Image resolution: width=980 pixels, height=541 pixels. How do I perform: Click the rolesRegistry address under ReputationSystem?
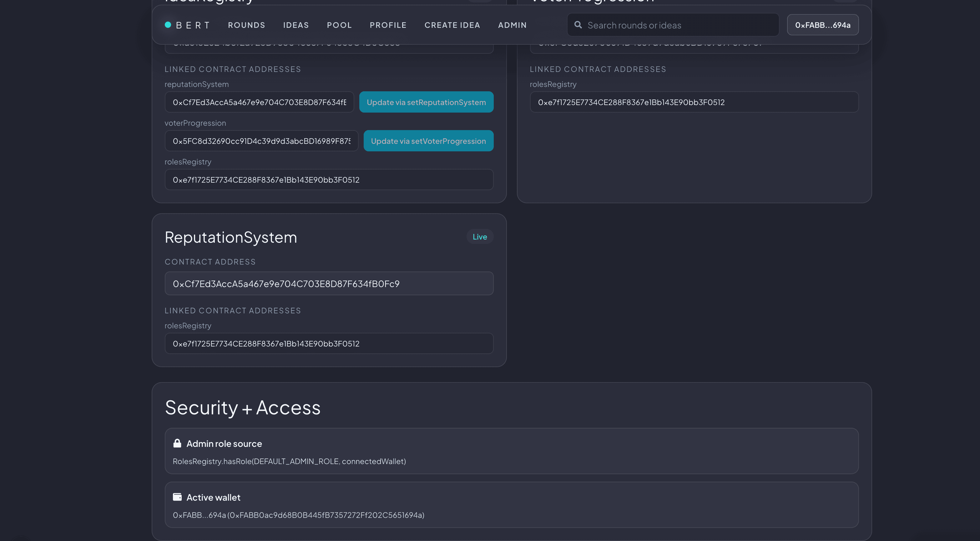pos(329,343)
